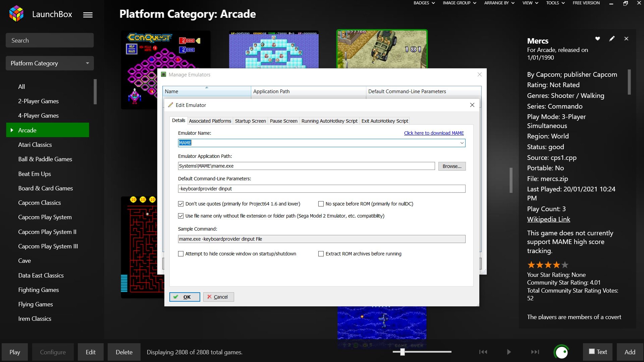Screen dimensions: 644x362
Task: Open the Image Group menu
Action: point(459,3)
